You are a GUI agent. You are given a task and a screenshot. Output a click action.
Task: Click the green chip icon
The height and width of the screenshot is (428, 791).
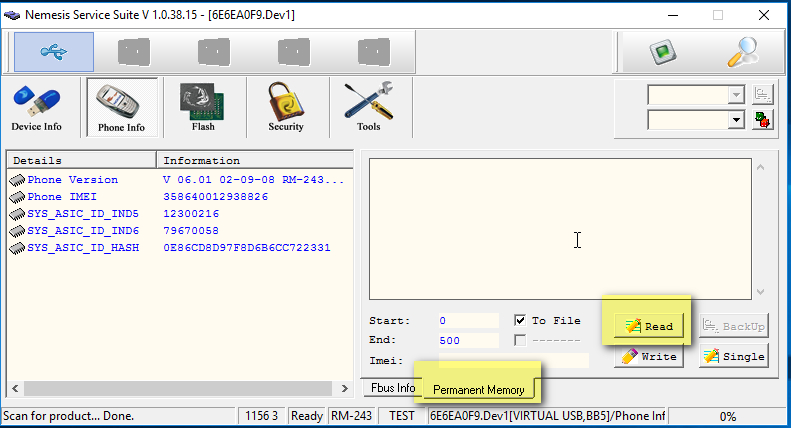pos(663,51)
